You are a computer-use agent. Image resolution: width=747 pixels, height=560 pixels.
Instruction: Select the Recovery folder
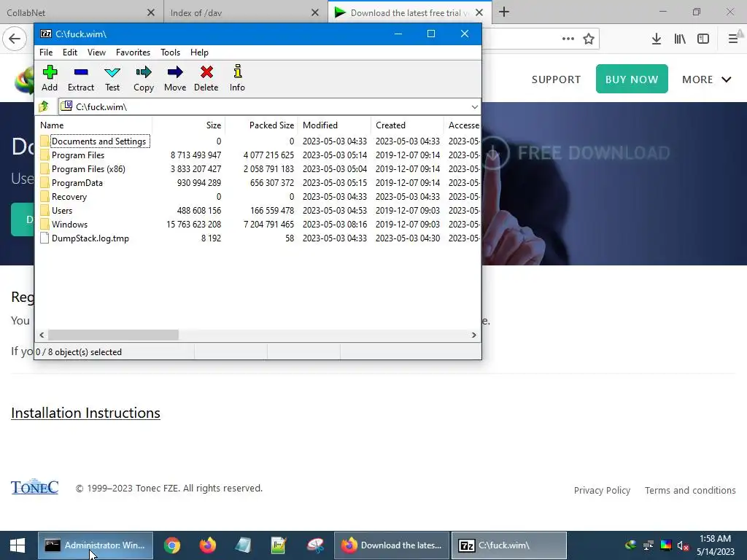click(69, 197)
